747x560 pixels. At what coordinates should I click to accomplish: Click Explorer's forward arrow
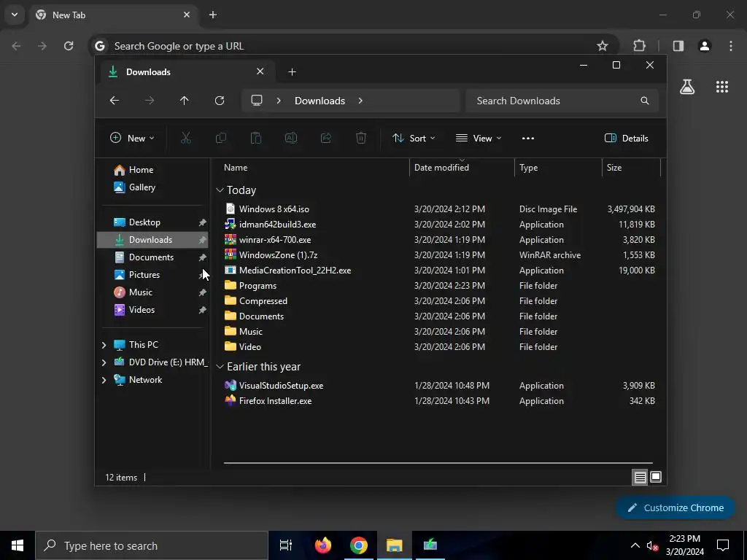[x=150, y=101]
